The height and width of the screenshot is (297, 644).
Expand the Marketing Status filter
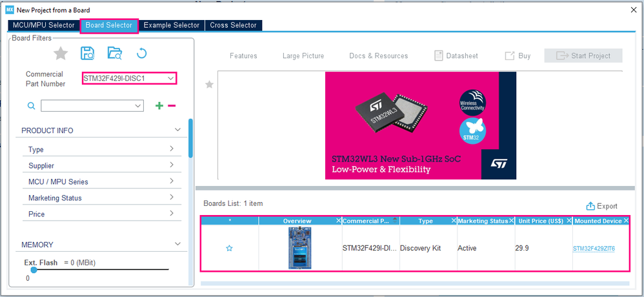(171, 197)
